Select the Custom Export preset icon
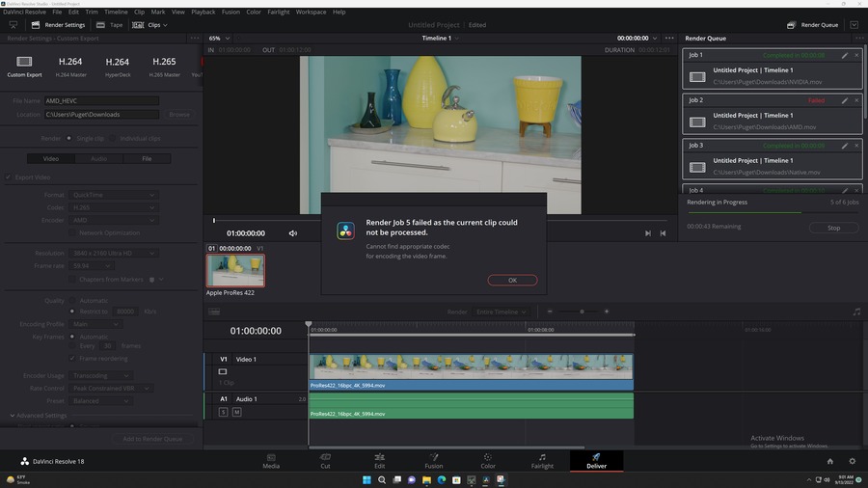This screenshot has height=488, width=868. (x=24, y=62)
